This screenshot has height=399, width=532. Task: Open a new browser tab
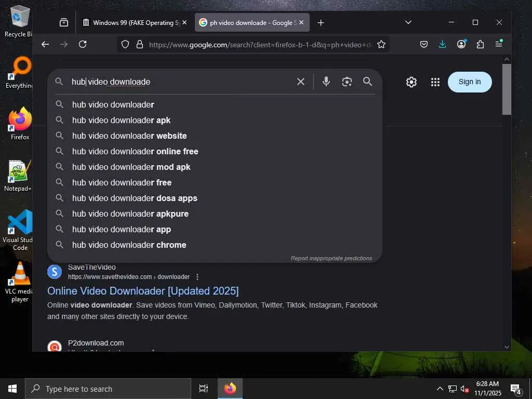pyautogui.click(x=321, y=23)
